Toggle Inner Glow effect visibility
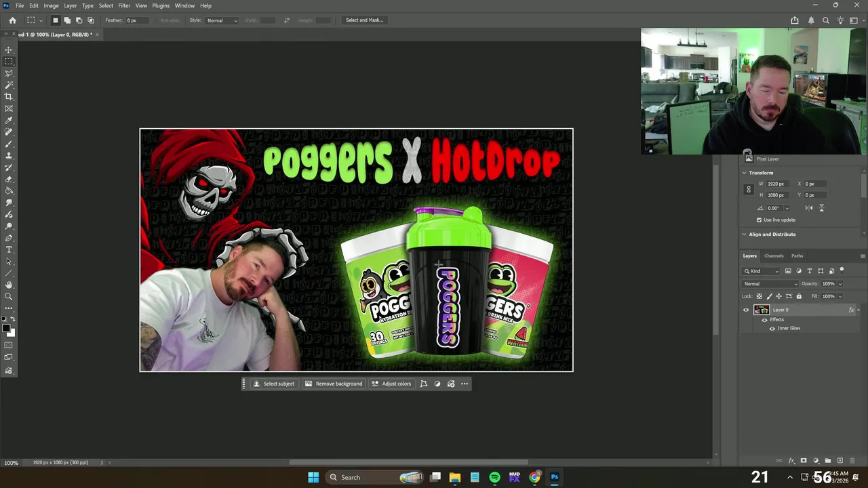 pyautogui.click(x=772, y=329)
